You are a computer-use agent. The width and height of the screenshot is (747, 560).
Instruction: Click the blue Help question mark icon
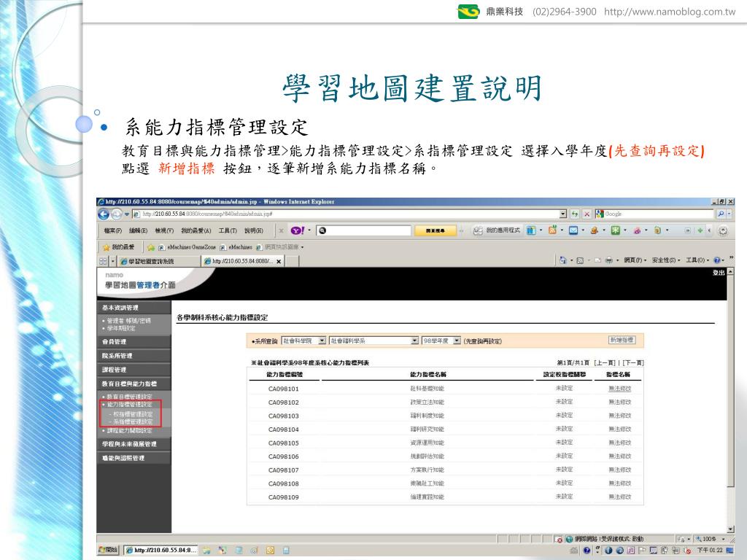[x=717, y=260]
